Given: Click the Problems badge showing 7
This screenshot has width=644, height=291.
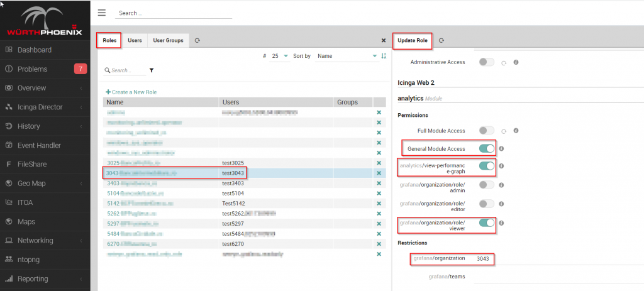Looking at the screenshot, I should [80, 69].
